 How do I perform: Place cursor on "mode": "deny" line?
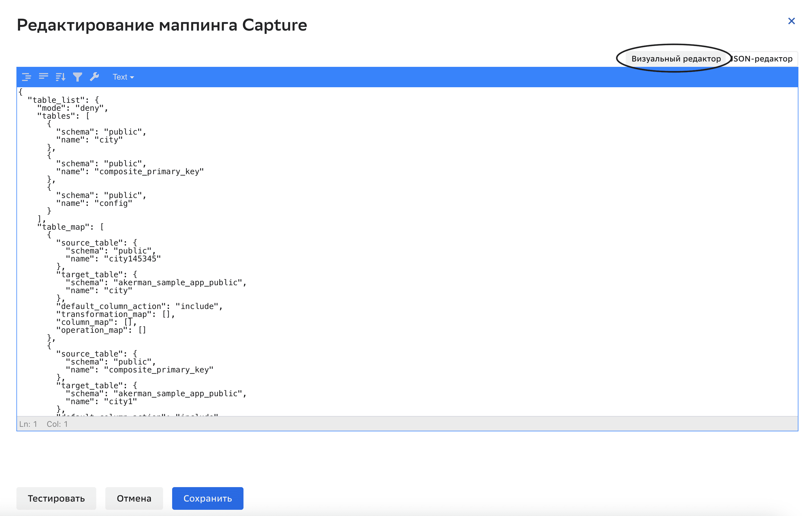(x=72, y=108)
